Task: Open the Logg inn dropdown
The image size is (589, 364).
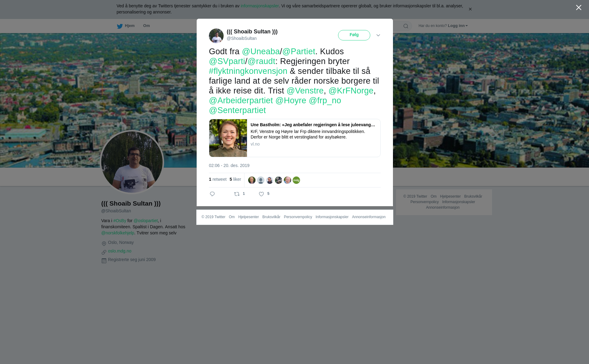Action: 458,26
